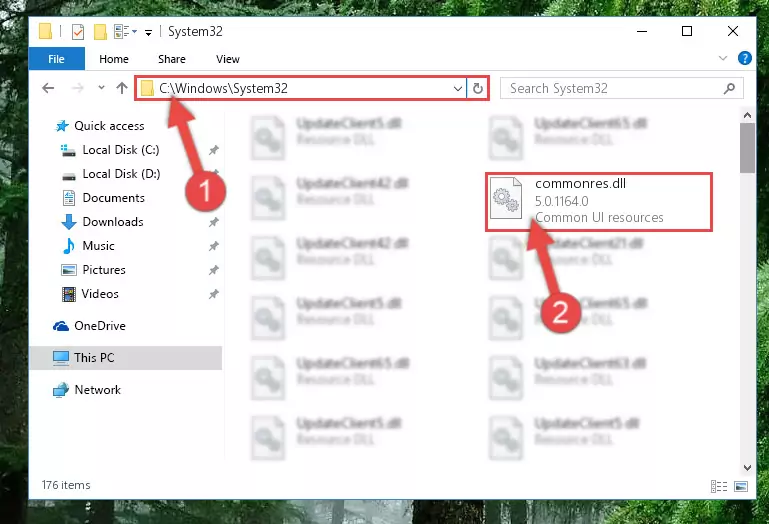
Task: Expand the ribbon with the chevron
Action: (x=722, y=58)
